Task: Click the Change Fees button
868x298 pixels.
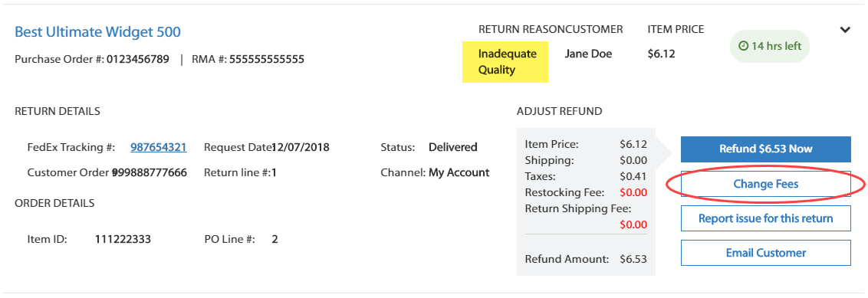Action: [765, 184]
